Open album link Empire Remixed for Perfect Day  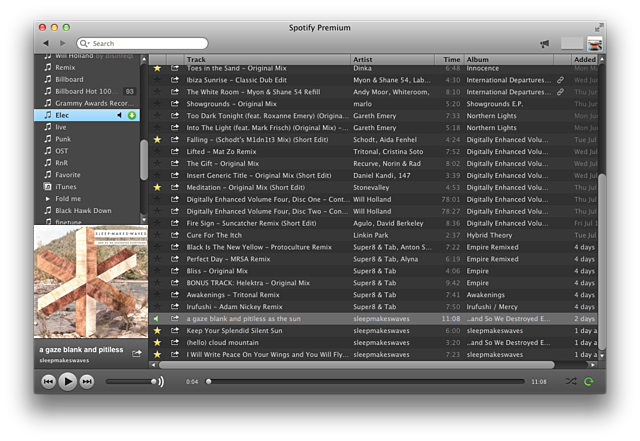492,259
